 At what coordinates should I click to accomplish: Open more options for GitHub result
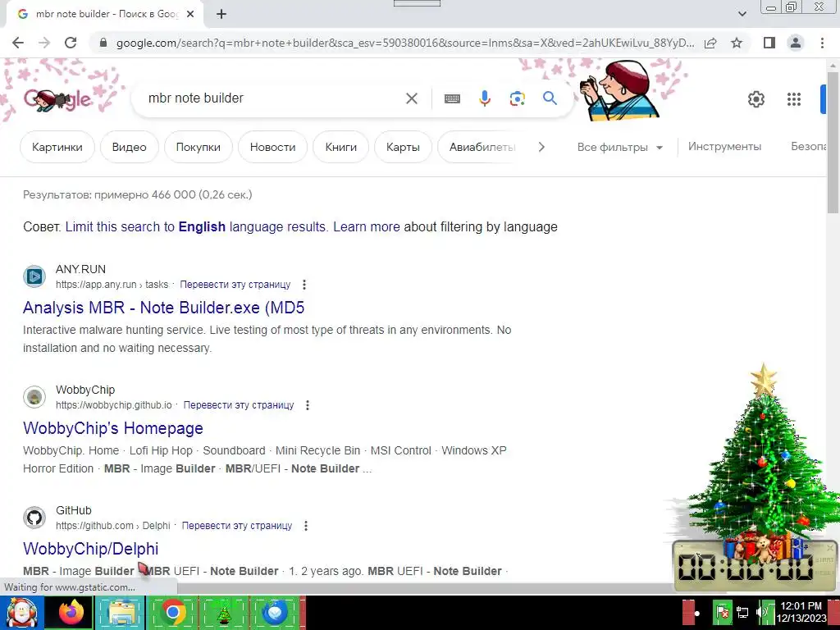[306, 526]
